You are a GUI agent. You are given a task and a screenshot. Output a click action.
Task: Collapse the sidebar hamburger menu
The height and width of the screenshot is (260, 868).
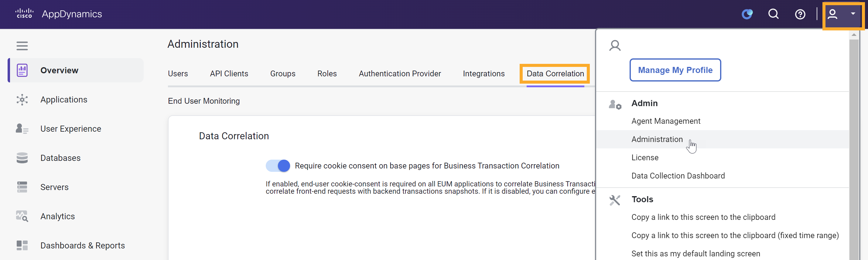[22, 46]
